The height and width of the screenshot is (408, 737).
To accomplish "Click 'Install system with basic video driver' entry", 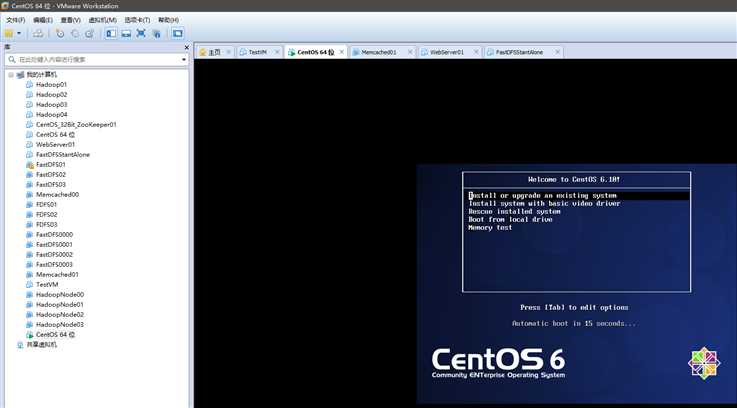I will pos(544,204).
